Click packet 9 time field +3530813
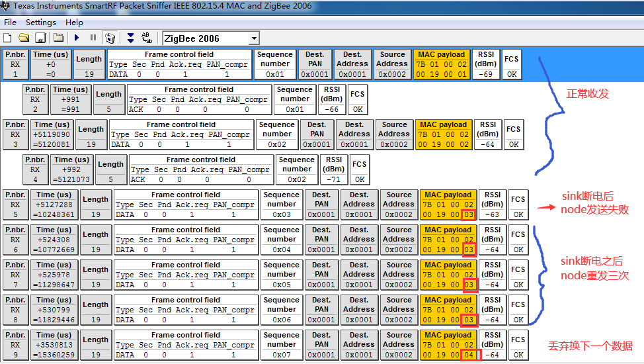 click(54, 345)
